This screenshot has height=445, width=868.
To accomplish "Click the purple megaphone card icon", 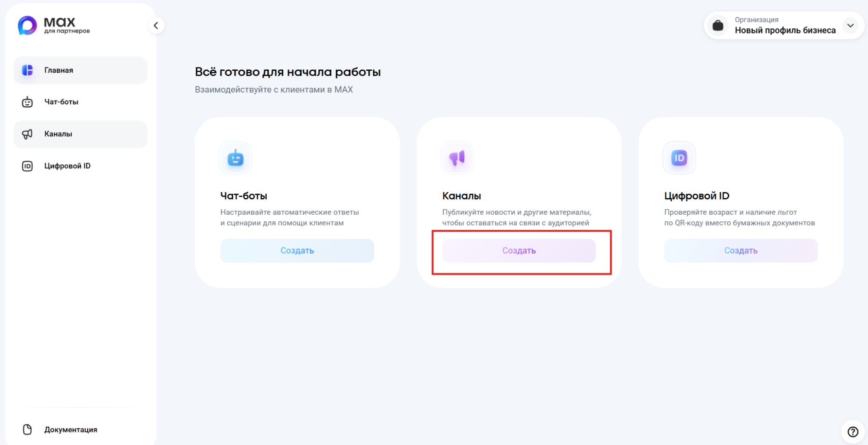I will click(x=457, y=158).
